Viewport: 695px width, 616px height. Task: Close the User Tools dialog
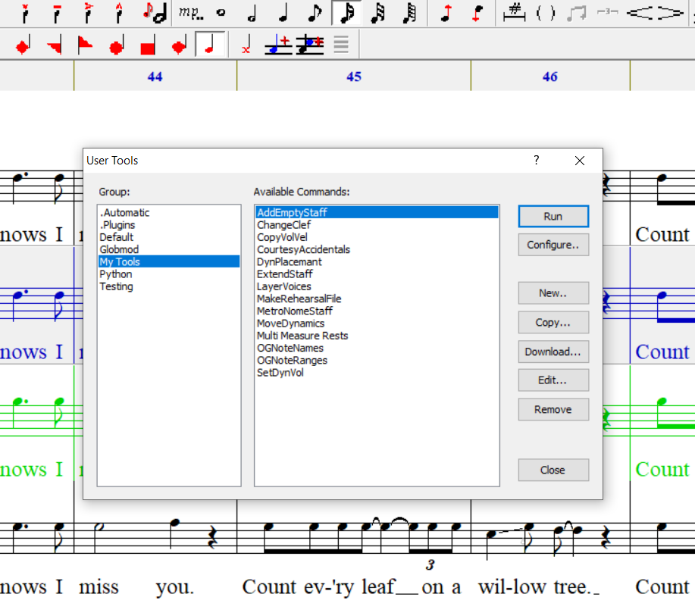click(553, 470)
